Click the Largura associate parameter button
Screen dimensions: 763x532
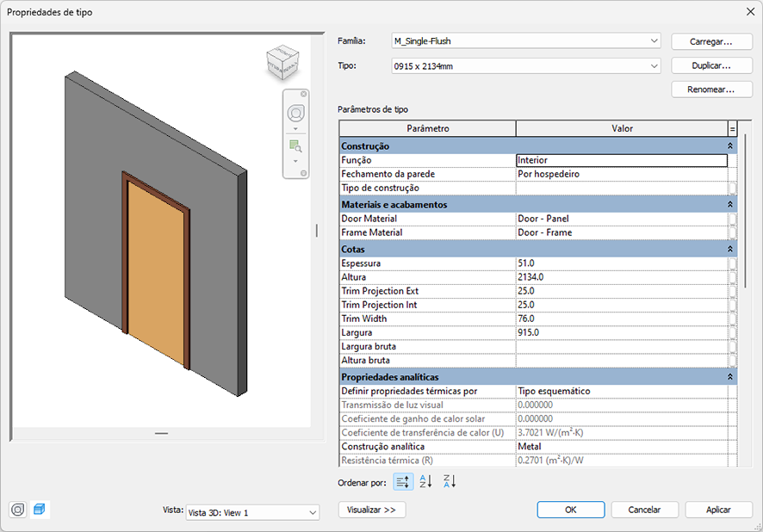tap(732, 332)
